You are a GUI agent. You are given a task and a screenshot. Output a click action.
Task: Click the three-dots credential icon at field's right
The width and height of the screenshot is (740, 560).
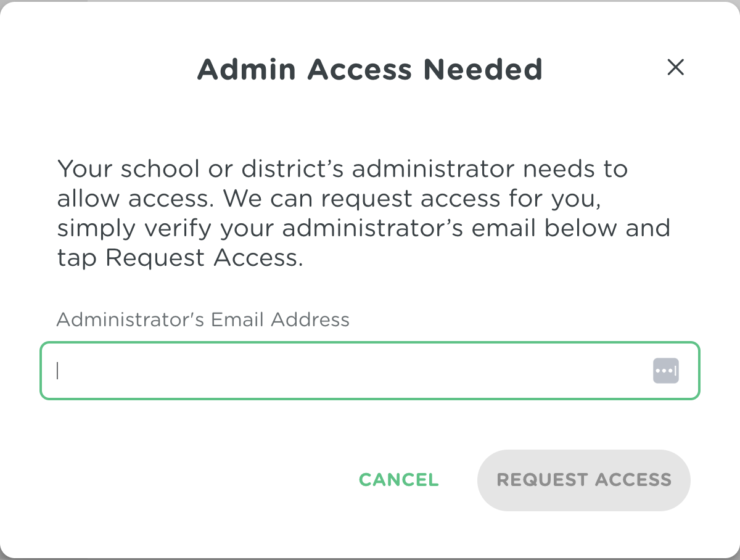point(665,371)
